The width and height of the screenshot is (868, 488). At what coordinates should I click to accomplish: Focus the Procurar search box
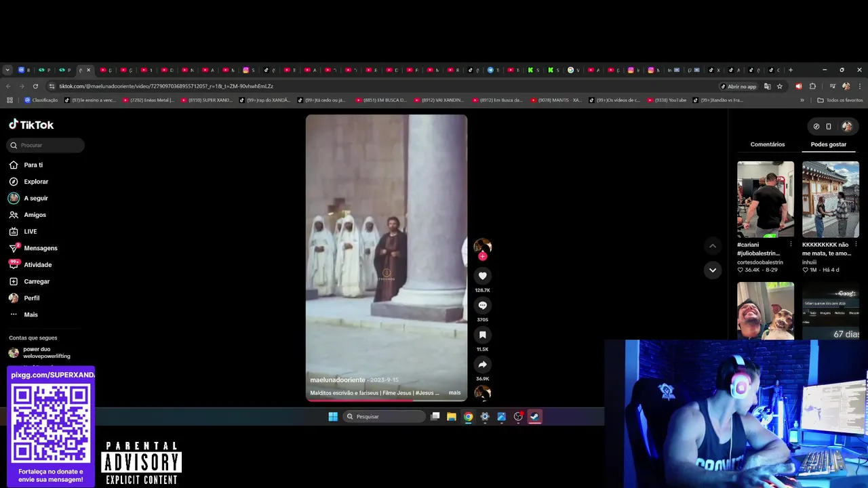tap(45, 145)
